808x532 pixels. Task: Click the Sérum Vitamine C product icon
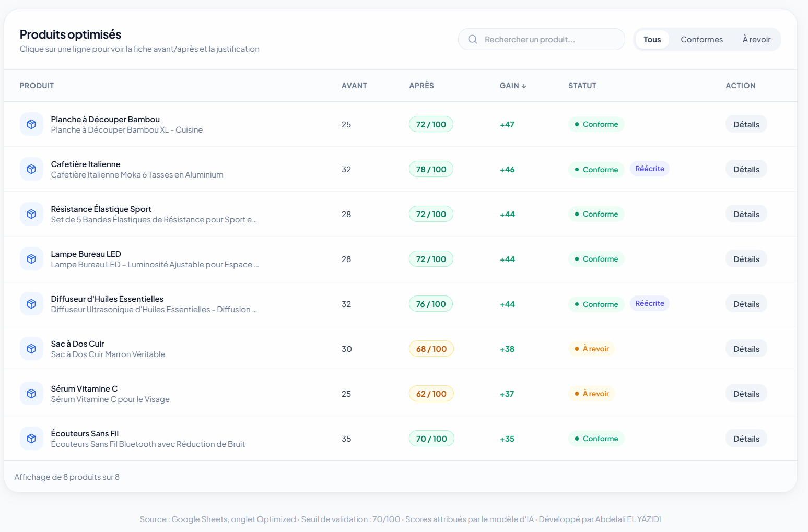31,394
